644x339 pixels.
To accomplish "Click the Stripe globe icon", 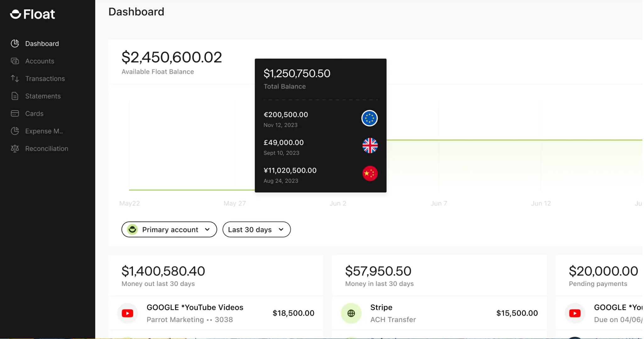I will click(x=351, y=313).
